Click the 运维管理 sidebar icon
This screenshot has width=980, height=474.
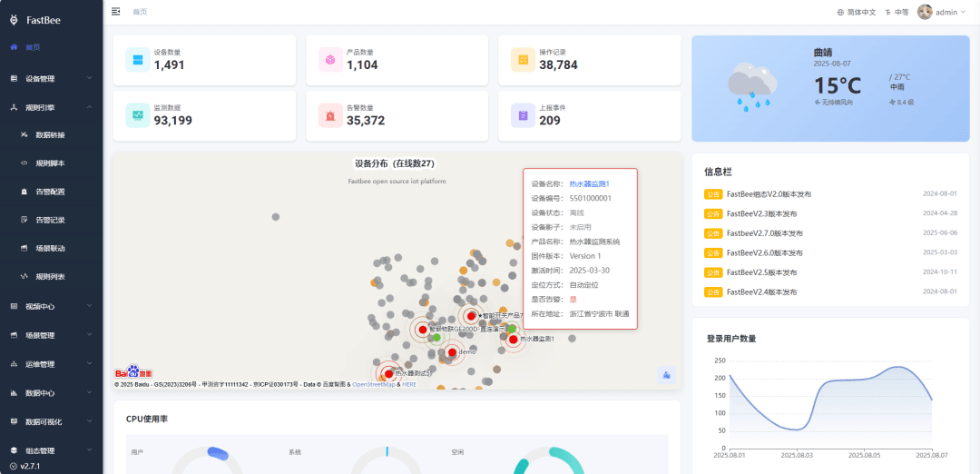(x=14, y=364)
